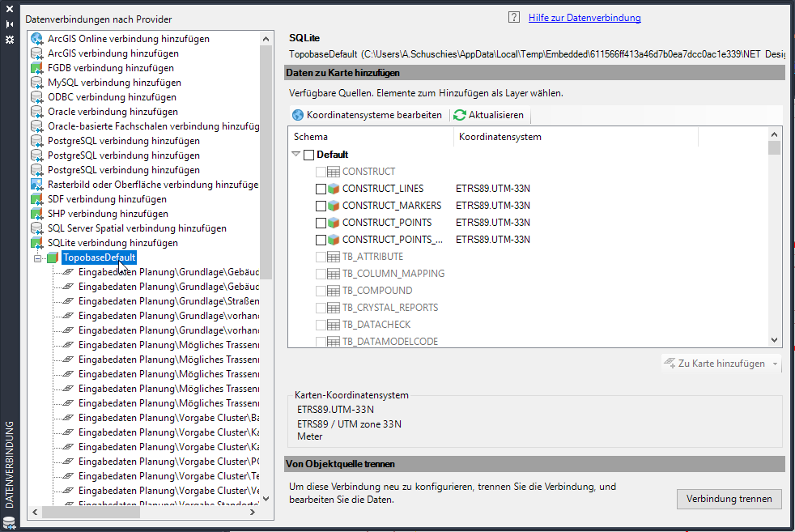The width and height of the screenshot is (795, 532).
Task: Click the Aktualisieren button
Action: tap(489, 115)
